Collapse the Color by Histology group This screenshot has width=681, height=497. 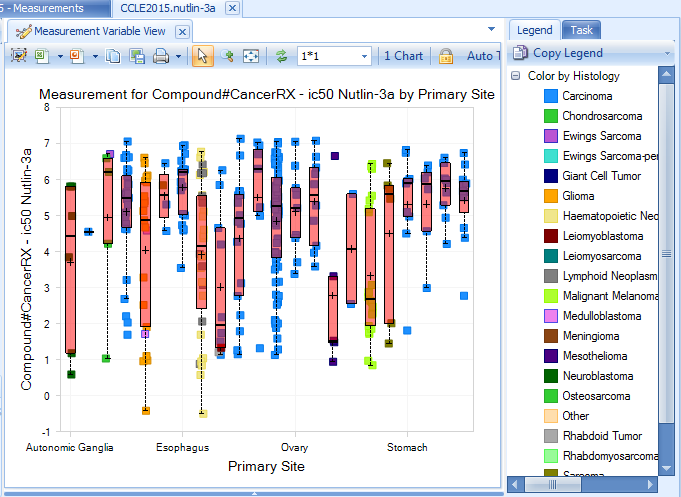[x=516, y=76]
